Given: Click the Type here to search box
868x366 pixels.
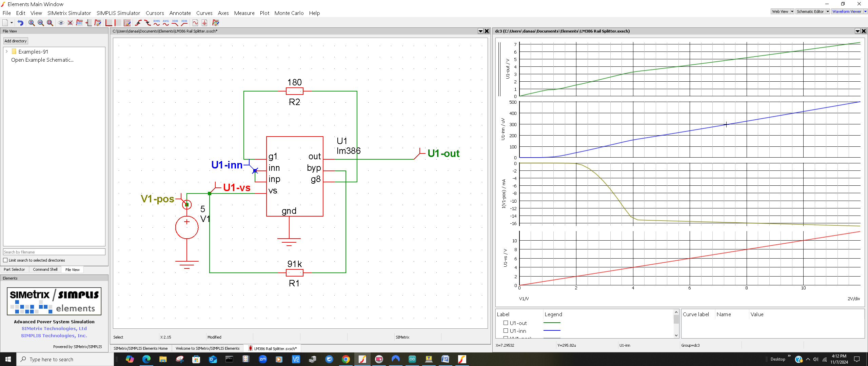Looking at the screenshot, I should (65, 359).
